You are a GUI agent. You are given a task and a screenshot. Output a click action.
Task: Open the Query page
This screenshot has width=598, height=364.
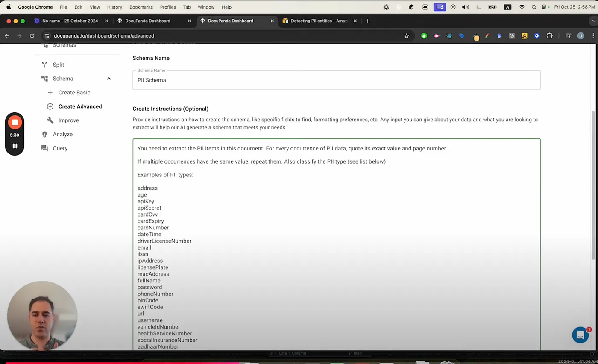click(60, 148)
